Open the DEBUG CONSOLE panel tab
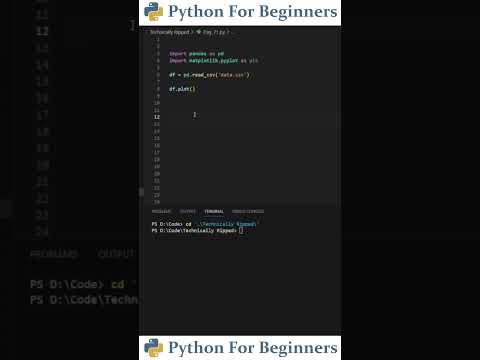Screen dimensions: 480x360 click(x=248, y=211)
